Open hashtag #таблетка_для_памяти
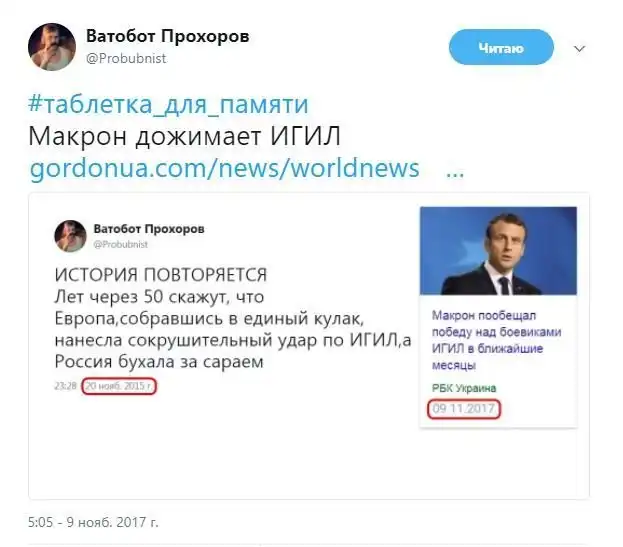 point(168,104)
